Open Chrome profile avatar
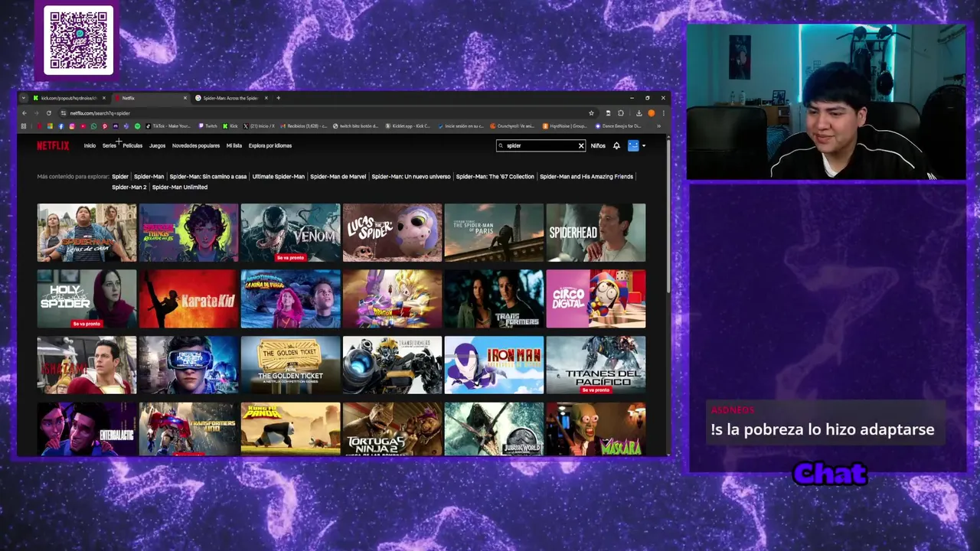 [x=652, y=113]
